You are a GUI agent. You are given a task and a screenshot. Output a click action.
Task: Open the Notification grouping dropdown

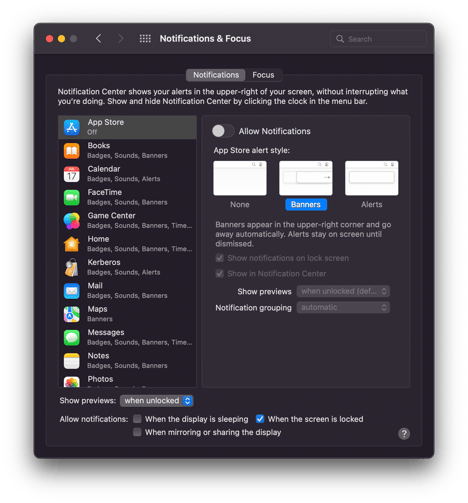point(343,307)
